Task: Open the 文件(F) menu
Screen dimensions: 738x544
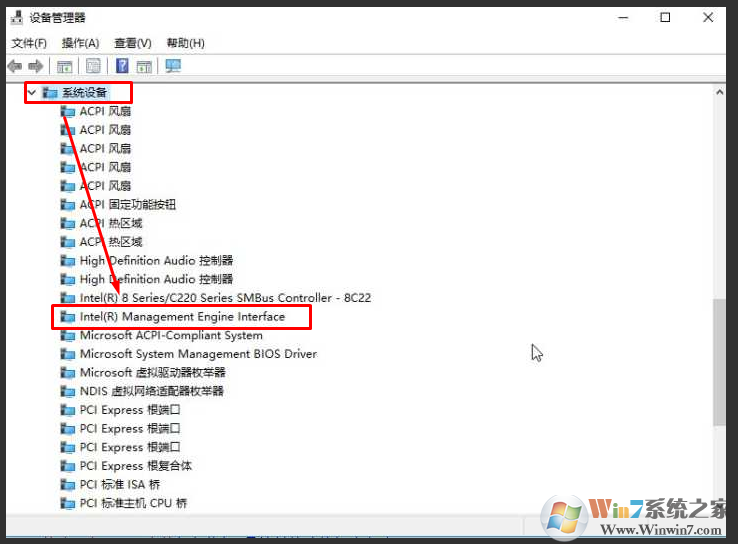Action: pyautogui.click(x=29, y=43)
